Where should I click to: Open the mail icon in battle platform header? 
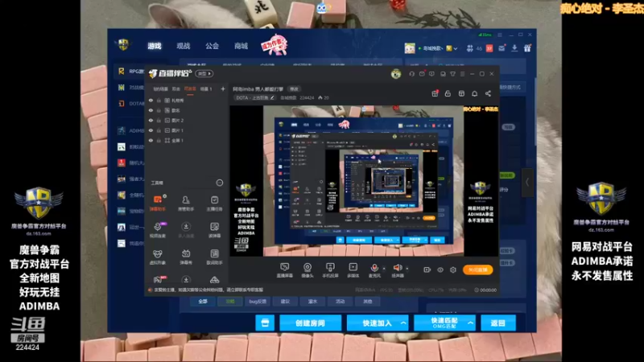[502, 48]
